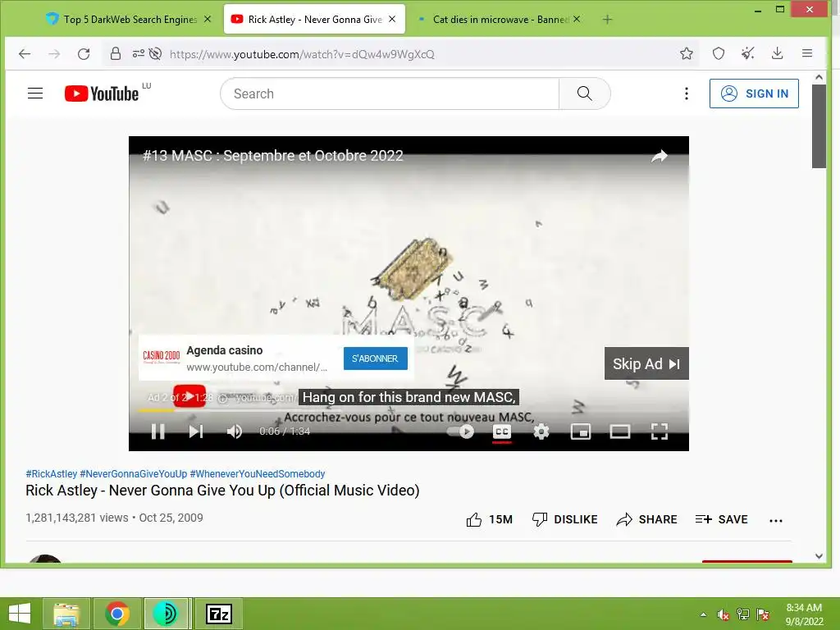Open the shield protection icon in toolbar
Viewport: 840px width, 630px height.
click(719, 53)
